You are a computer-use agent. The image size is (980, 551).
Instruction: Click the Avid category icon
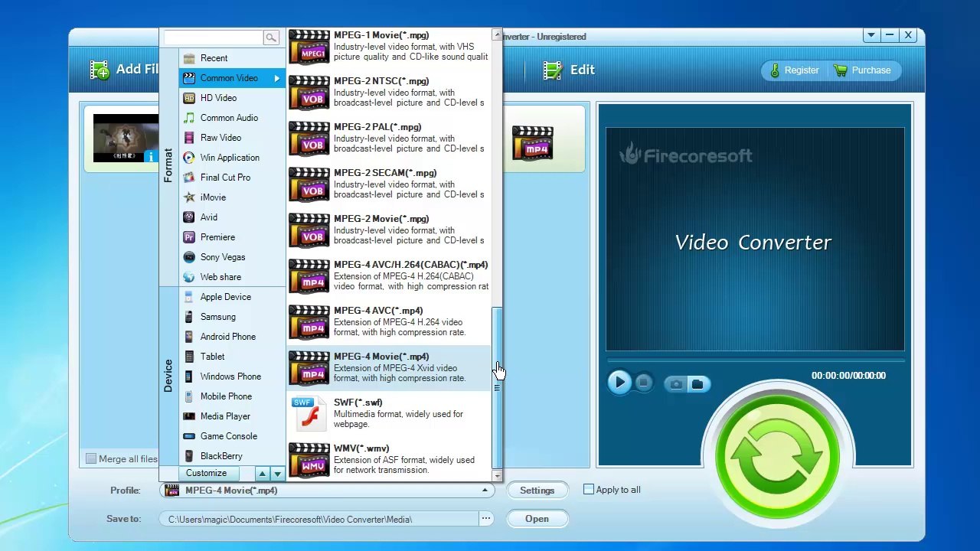189,217
